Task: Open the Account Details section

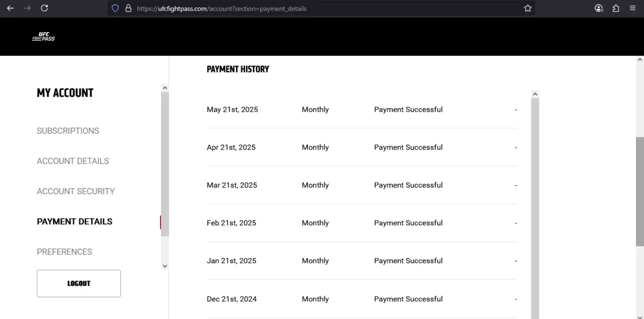Action: pos(73,161)
